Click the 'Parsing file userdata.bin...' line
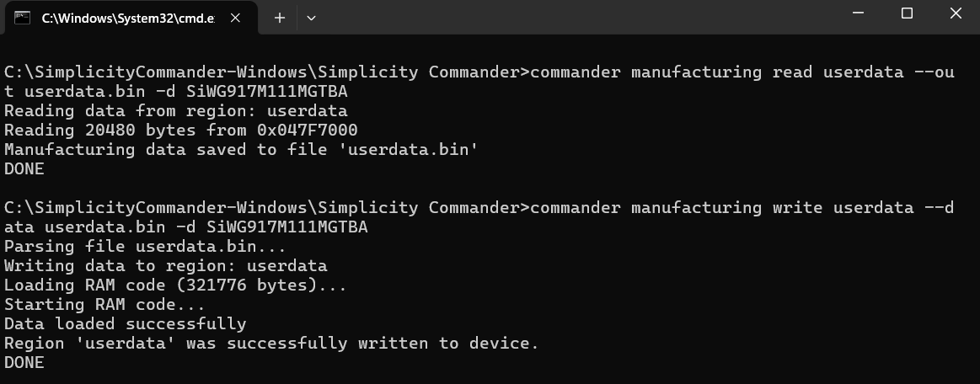The width and height of the screenshot is (980, 384). [145, 247]
